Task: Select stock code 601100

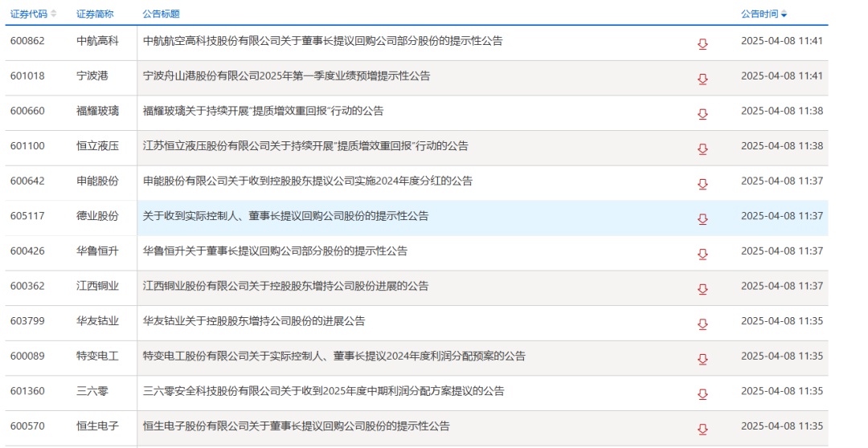Action: coord(27,146)
